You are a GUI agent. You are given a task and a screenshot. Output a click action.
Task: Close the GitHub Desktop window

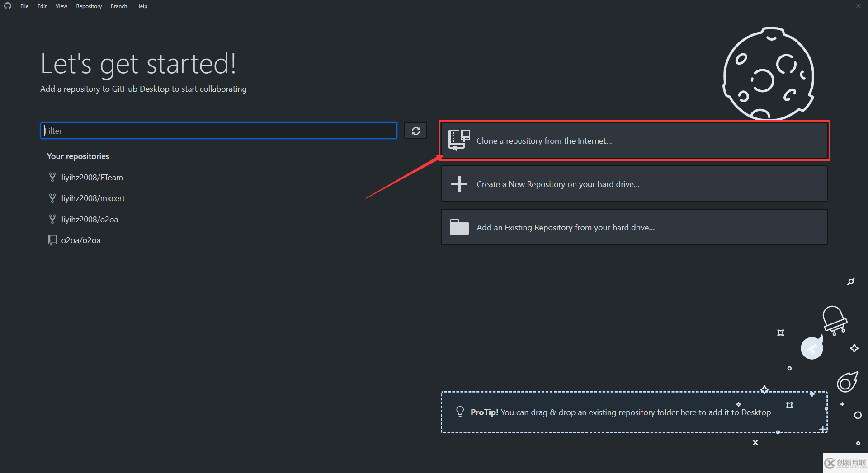[858, 6]
